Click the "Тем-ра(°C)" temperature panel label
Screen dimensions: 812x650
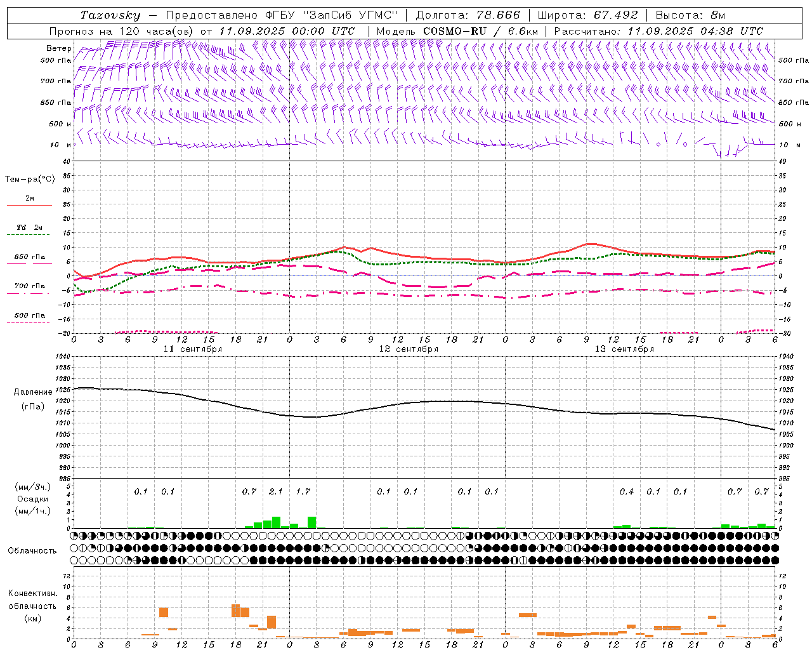pos(30,180)
